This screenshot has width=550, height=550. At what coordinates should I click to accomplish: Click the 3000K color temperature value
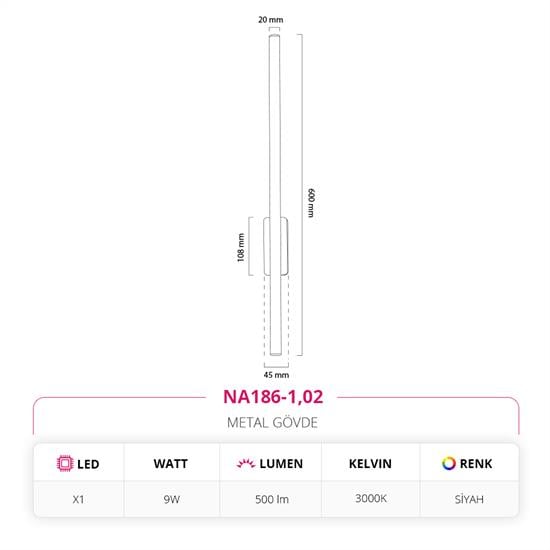pos(371,498)
